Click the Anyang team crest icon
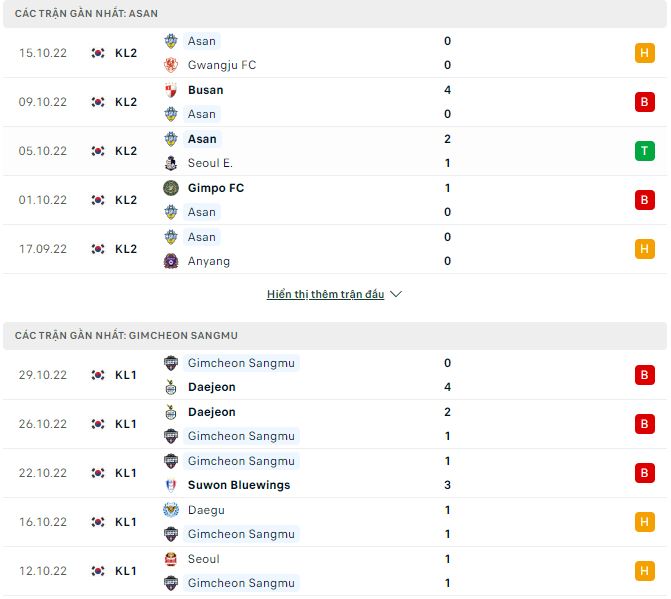Screen dimensions: 671x599 pos(171,261)
